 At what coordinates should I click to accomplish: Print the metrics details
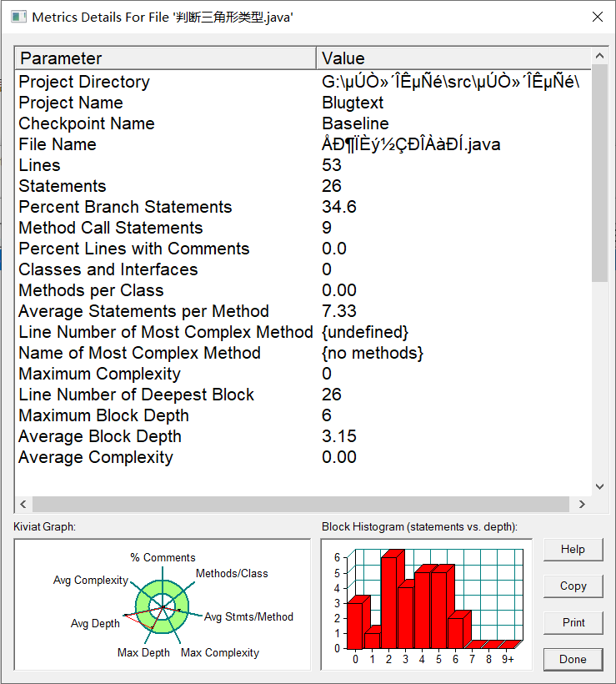pyautogui.click(x=573, y=622)
